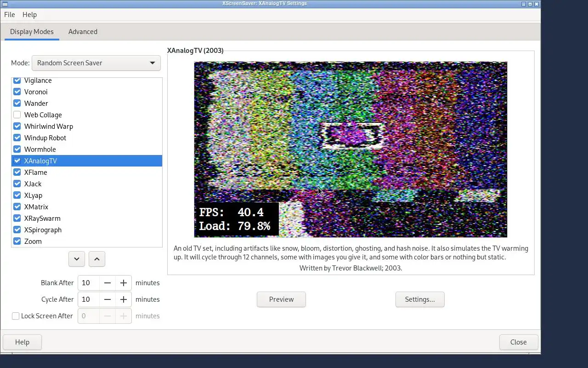
Task: Select Wormhole in the screensaver list
Action: point(87,149)
